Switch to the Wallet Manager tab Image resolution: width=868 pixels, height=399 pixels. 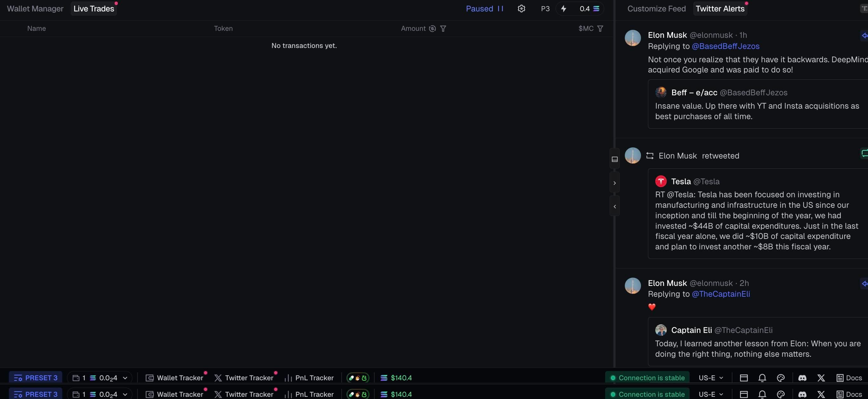(35, 9)
